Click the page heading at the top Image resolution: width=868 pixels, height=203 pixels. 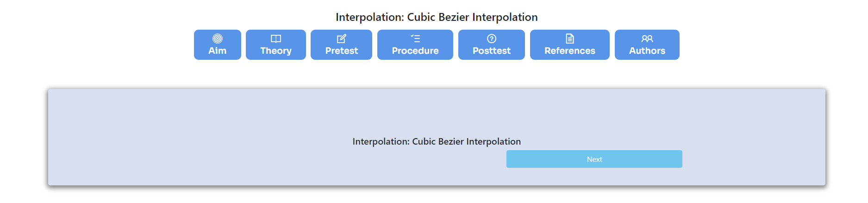437,17
